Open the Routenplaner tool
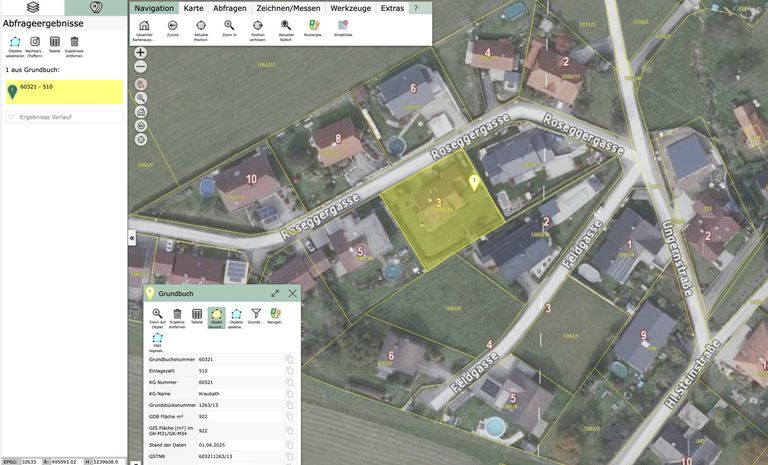This screenshot has height=465, width=768. click(314, 27)
